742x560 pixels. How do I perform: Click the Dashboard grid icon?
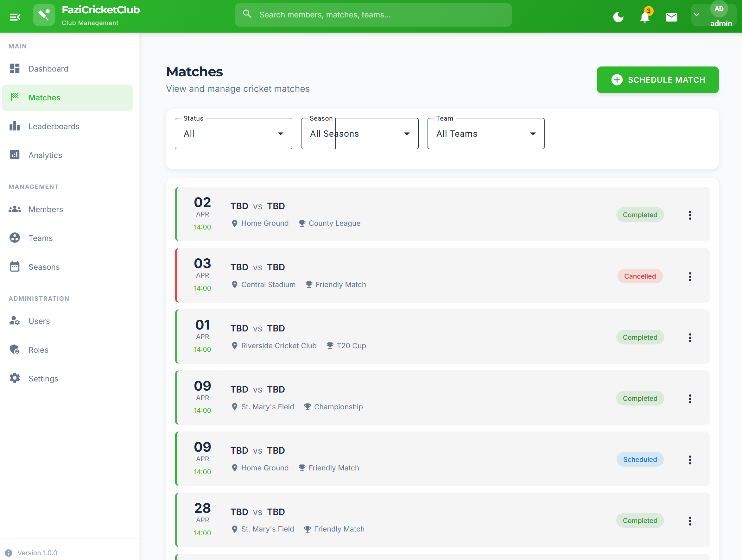tap(15, 68)
